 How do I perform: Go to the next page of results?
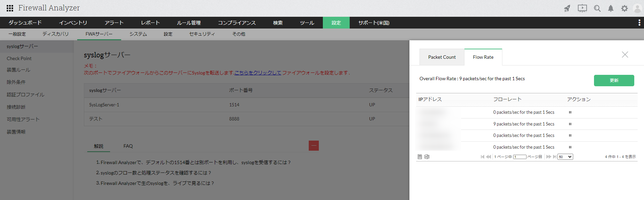click(x=549, y=157)
